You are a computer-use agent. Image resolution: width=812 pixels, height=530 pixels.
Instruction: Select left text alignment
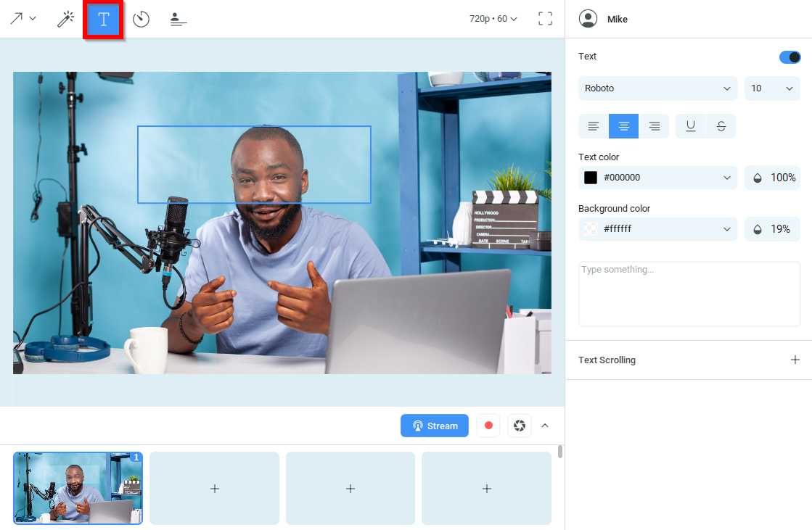[x=593, y=125]
